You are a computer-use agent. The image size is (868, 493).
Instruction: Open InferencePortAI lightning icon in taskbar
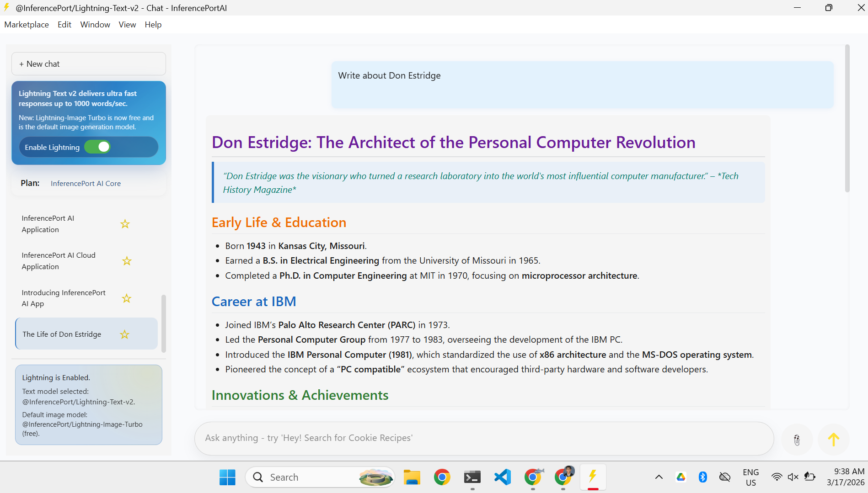(x=593, y=477)
